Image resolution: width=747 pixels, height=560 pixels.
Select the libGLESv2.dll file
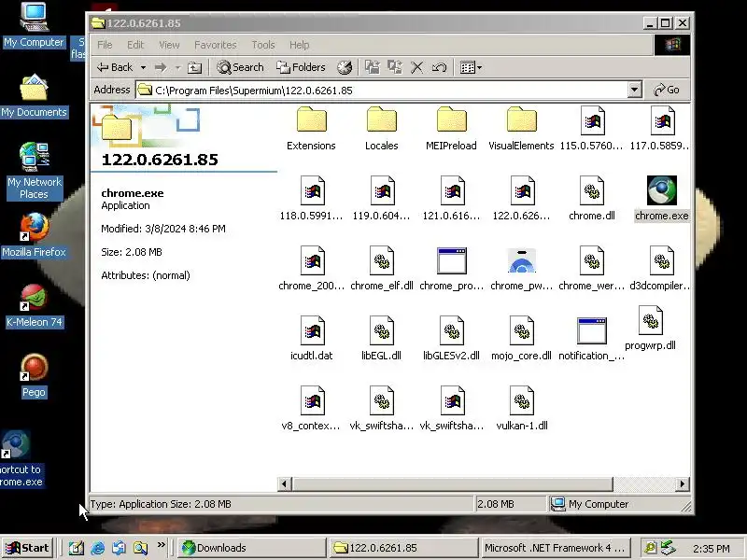451,338
